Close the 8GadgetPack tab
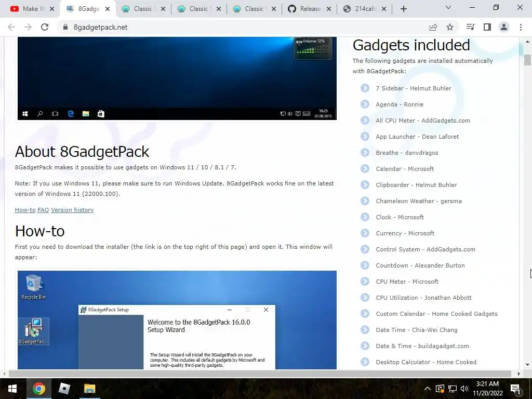Image resolution: width=532 pixels, height=399 pixels. [108, 9]
